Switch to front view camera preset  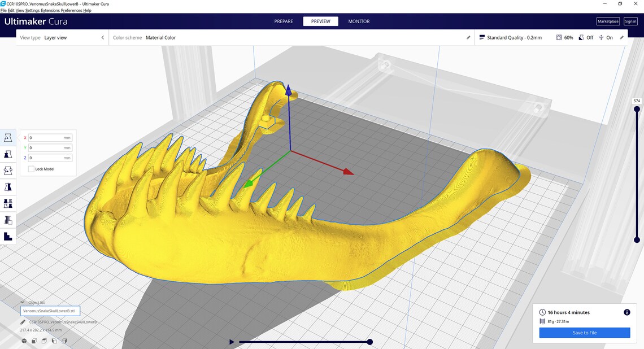(34, 341)
